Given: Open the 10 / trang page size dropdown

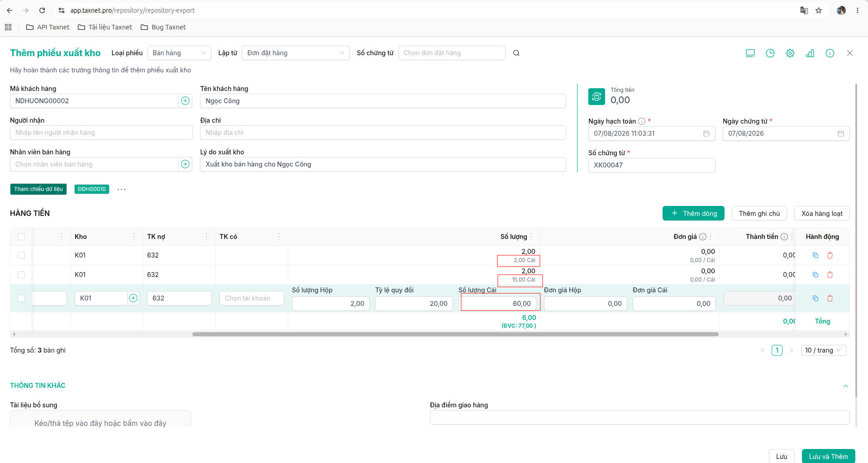Looking at the screenshot, I should point(824,350).
